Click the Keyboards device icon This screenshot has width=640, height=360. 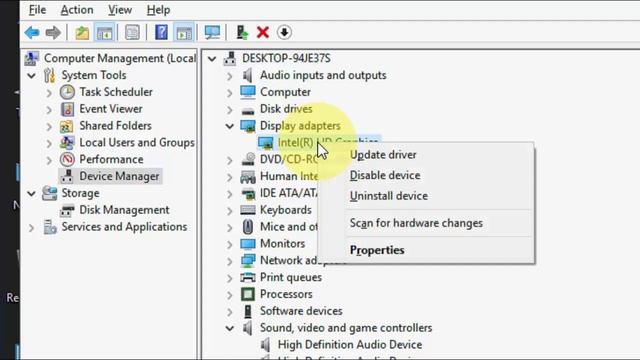[248, 210]
